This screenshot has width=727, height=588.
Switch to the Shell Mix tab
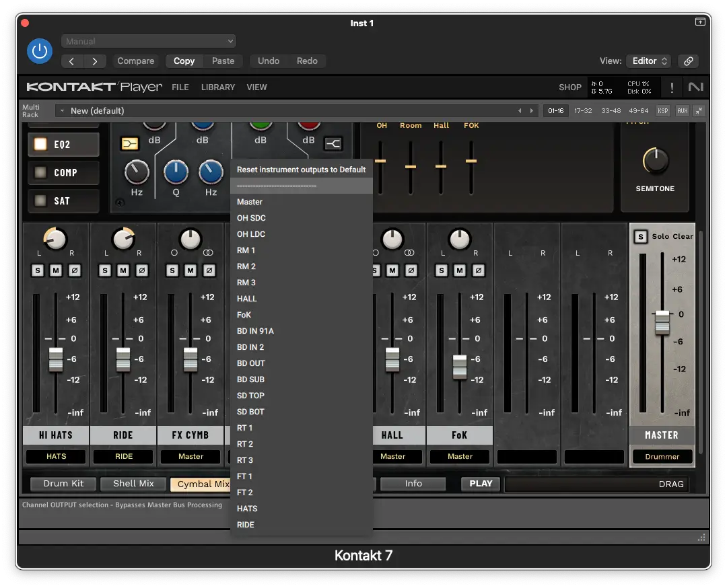(133, 484)
